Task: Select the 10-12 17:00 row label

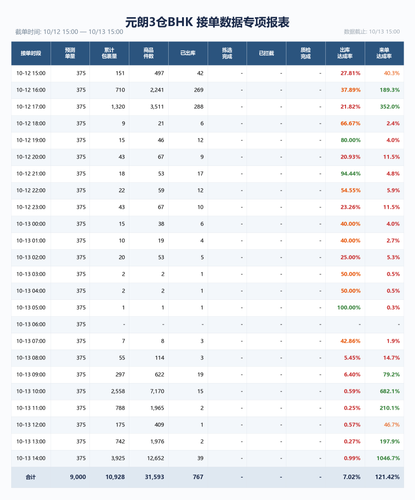Action: pos(31,107)
